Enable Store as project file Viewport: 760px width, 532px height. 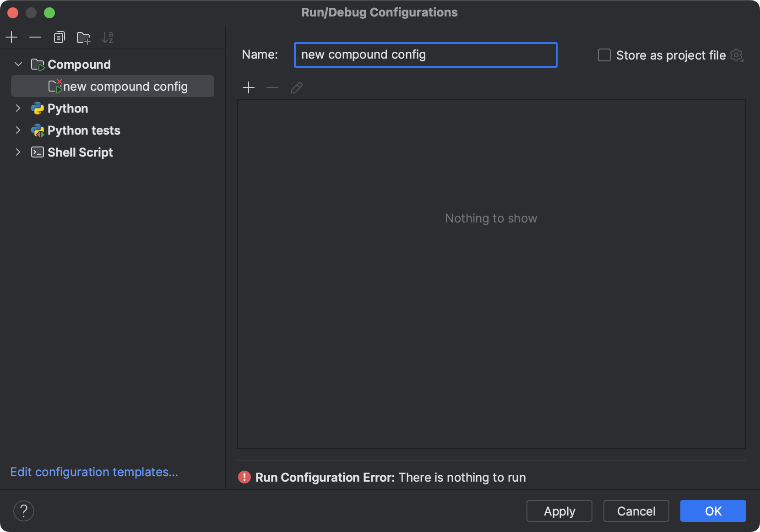604,55
